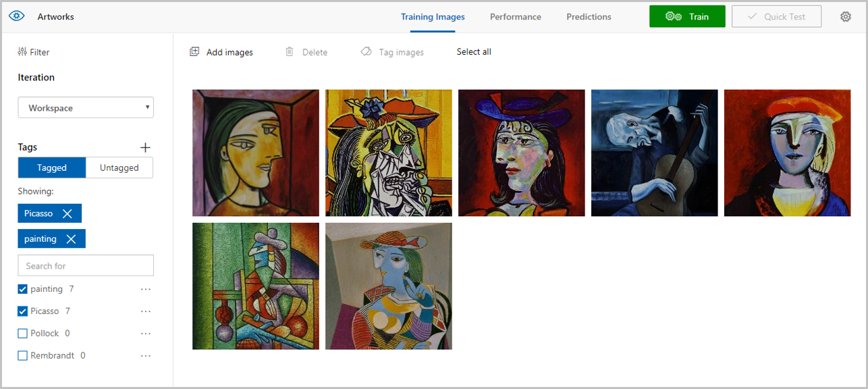The width and height of the screenshot is (868, 389).
Task: Select the woman profile portrait thumbnail
Action: coord(256,153)
